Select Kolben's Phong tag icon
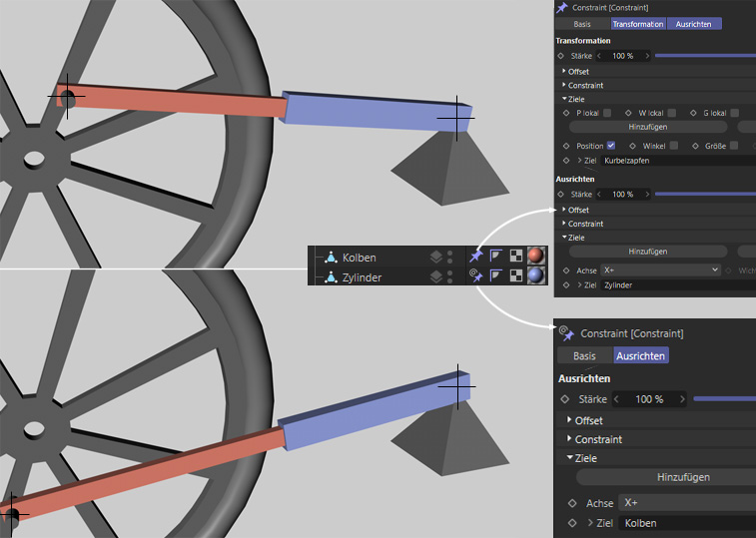This screenshot has width=756, height=538. 495,256
